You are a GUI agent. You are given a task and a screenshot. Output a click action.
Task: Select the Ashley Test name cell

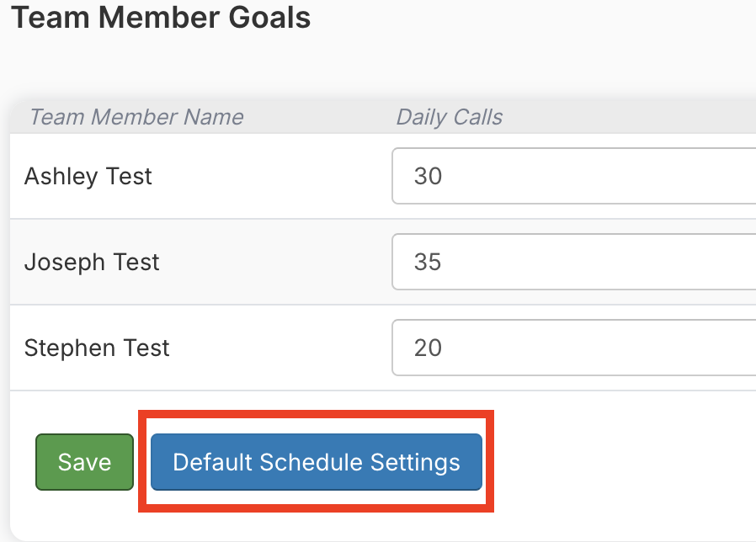(x=88, y=176)
